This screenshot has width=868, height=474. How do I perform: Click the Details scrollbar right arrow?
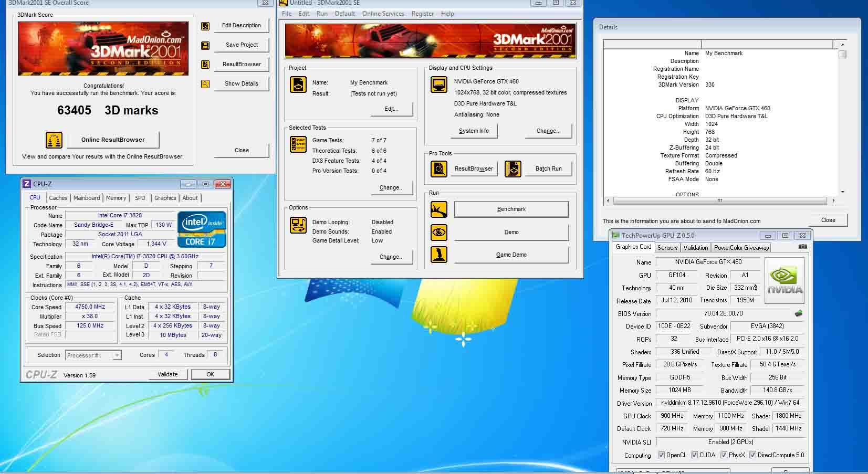pyautogui.click(x=833, y=201)
